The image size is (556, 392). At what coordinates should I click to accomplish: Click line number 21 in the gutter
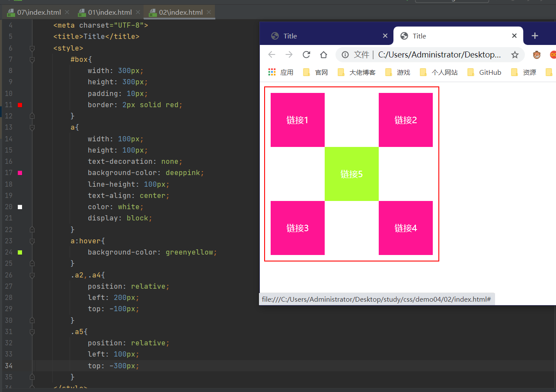click(9, 218)
